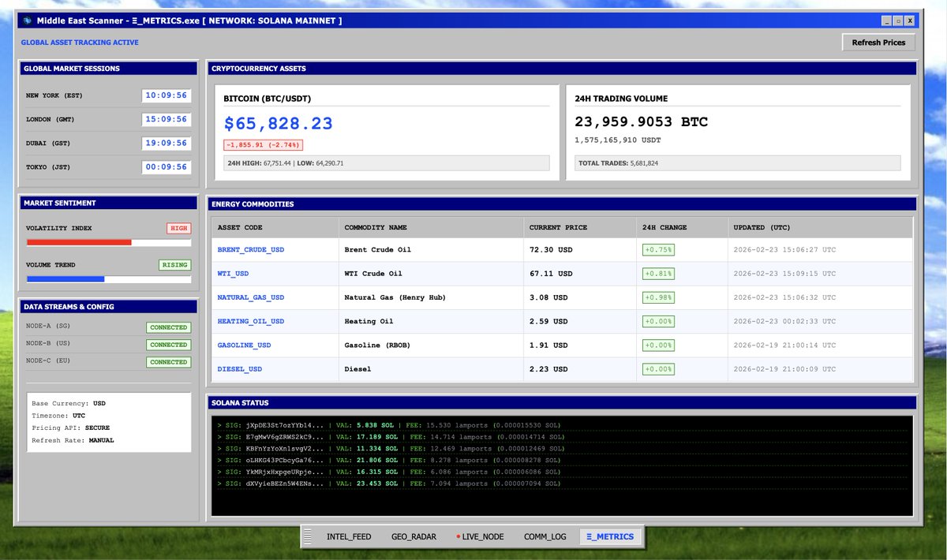This screenshot has width=947, height=560.
Task: Click the BRENT_CRUDE_USD asset link
Action: point(250,249)
